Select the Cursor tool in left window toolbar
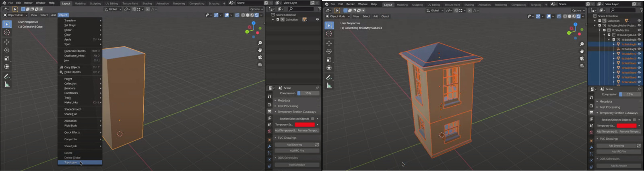The height and width of the screenshot is (171, 644). (7, 32)
